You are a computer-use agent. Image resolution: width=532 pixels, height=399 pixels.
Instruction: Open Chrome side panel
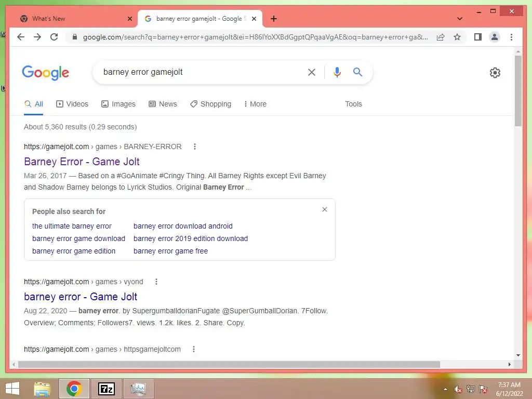478,37
